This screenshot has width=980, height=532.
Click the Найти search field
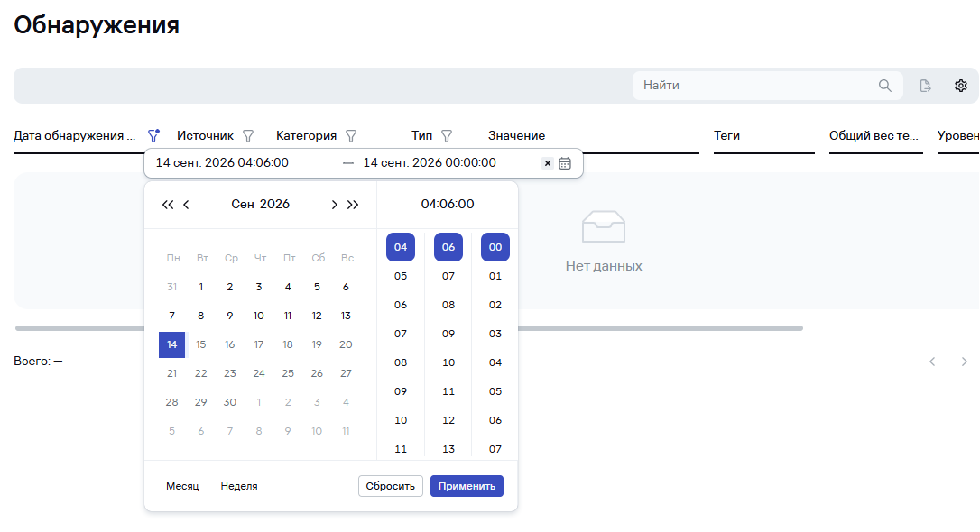coord(768,86)
